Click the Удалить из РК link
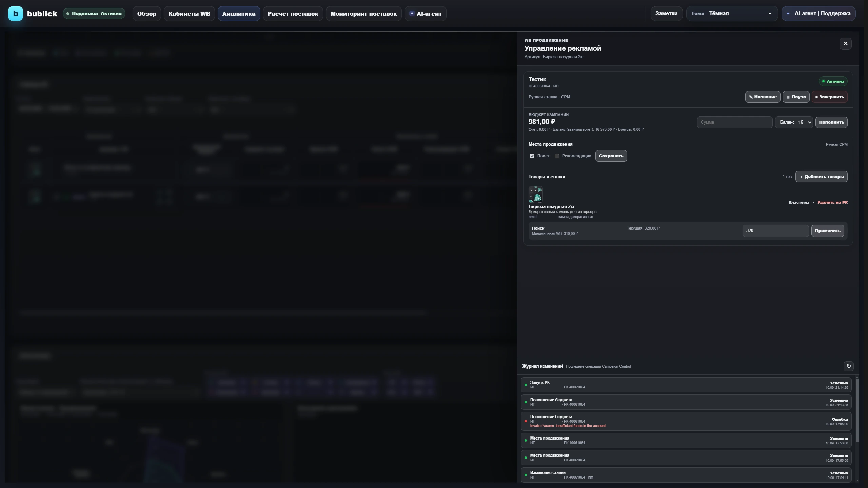The height and width of the screenshot is (488, 868). (832, 202)
